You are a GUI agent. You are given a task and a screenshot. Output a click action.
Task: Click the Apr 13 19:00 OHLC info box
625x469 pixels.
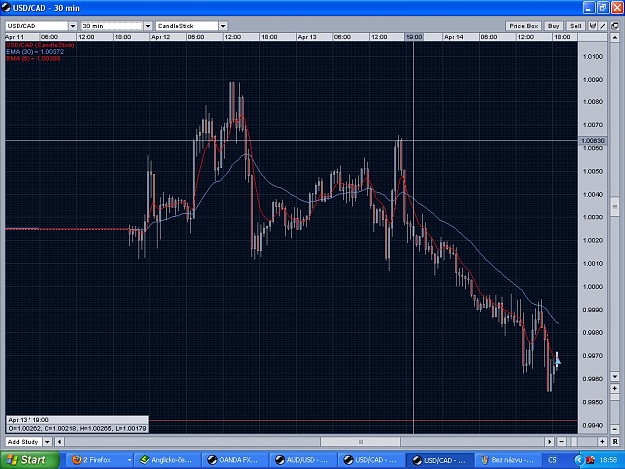pos(77,424)
